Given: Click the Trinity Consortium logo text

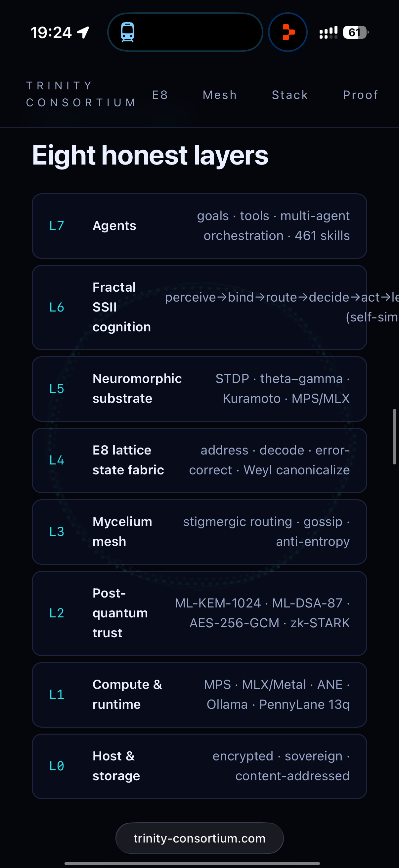Looking at the screenshot, I should pyautogui.click(x=81, y=94).
